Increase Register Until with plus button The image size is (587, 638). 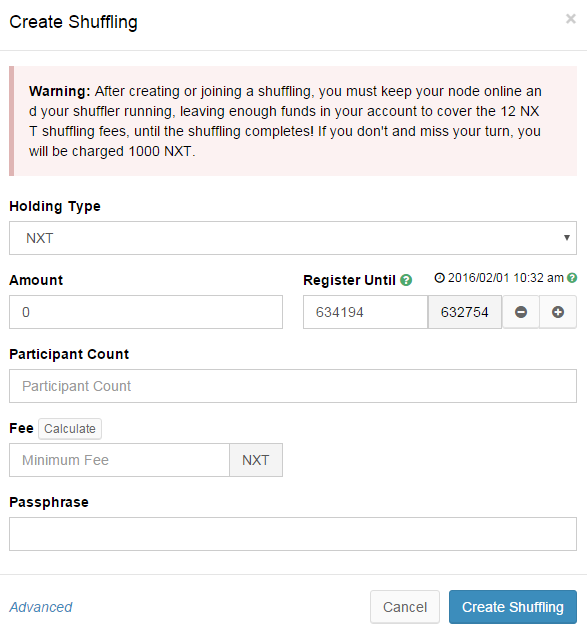coord(558,312)
